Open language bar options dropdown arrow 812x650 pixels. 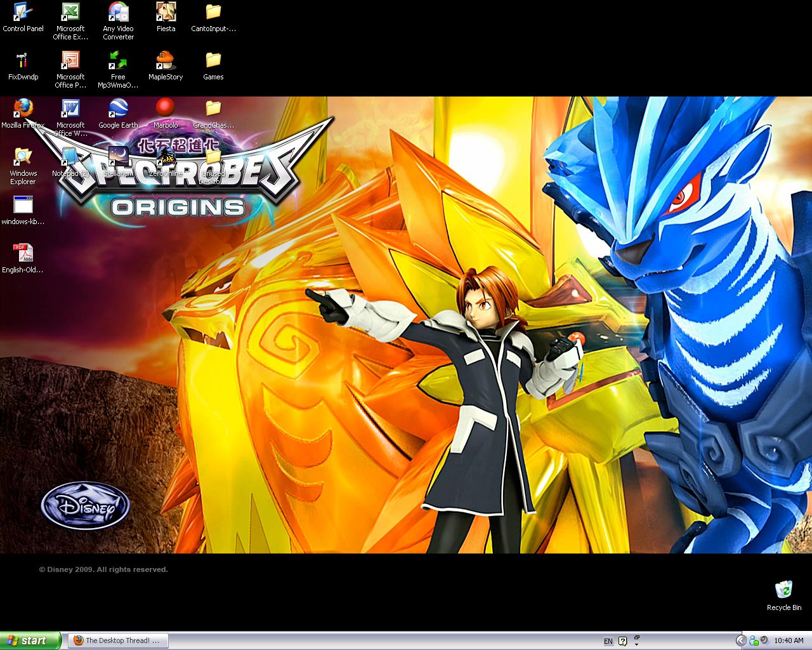[636, 644]
